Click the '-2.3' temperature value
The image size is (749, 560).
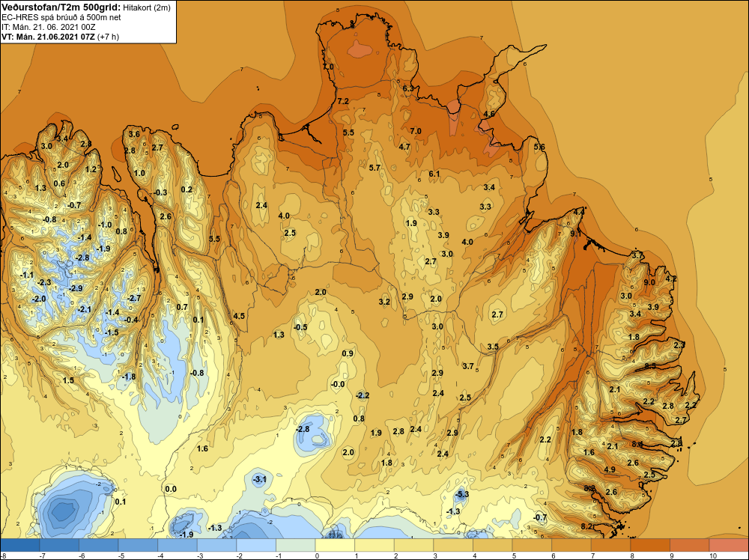44,283
